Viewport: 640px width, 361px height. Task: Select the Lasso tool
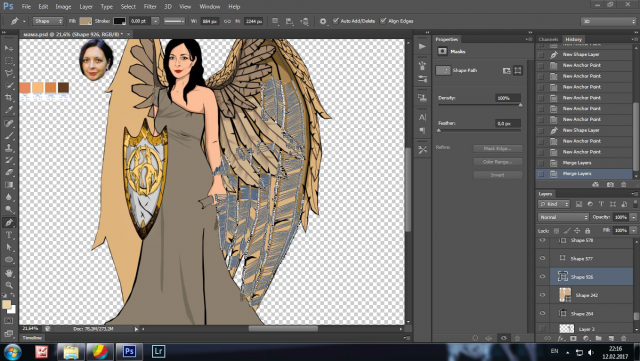(9, 73)
